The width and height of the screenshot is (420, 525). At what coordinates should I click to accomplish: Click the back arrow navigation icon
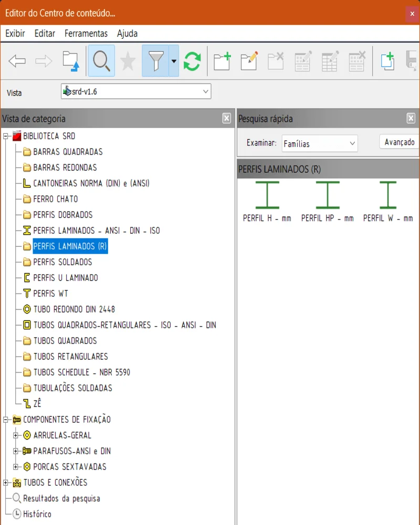17,61
